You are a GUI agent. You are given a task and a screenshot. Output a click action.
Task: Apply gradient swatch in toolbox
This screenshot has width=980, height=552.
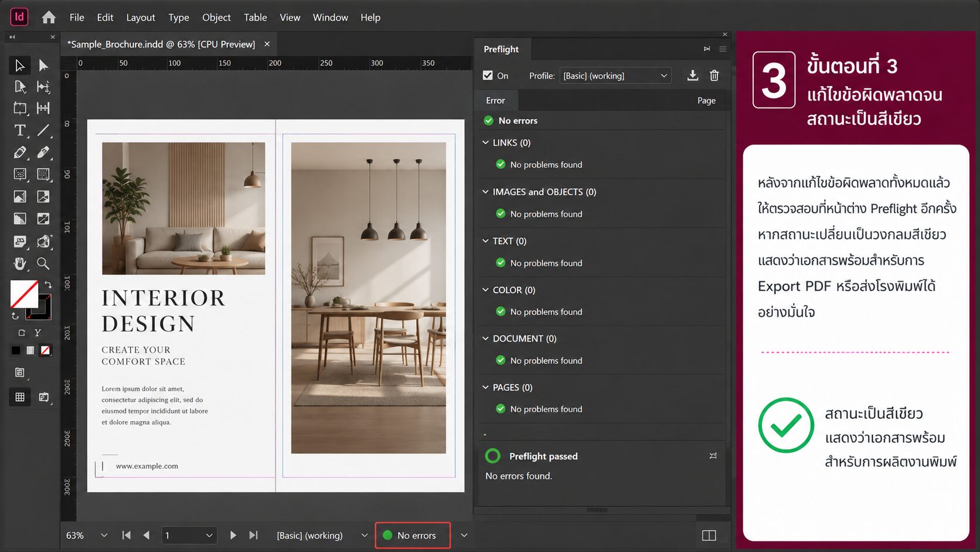[30, 350]
